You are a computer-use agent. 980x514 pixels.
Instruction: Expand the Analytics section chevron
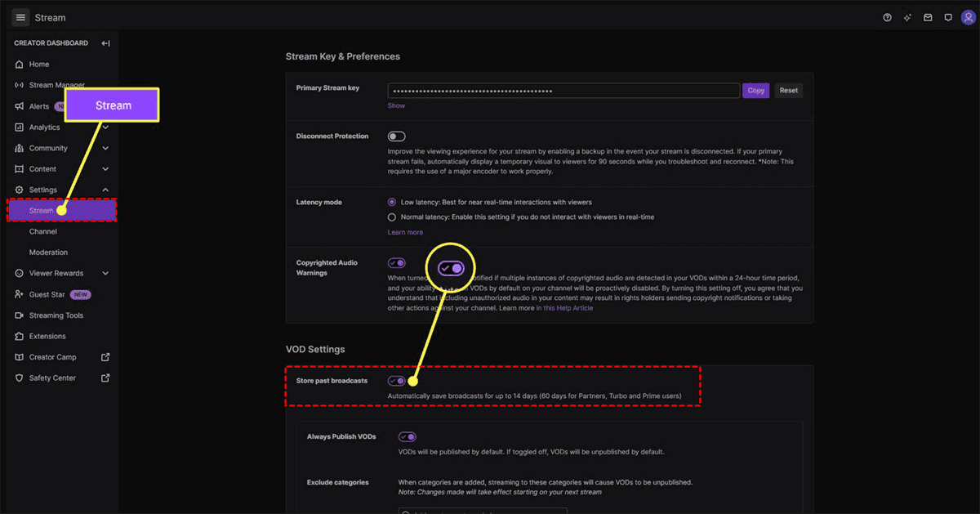[105, 127]
